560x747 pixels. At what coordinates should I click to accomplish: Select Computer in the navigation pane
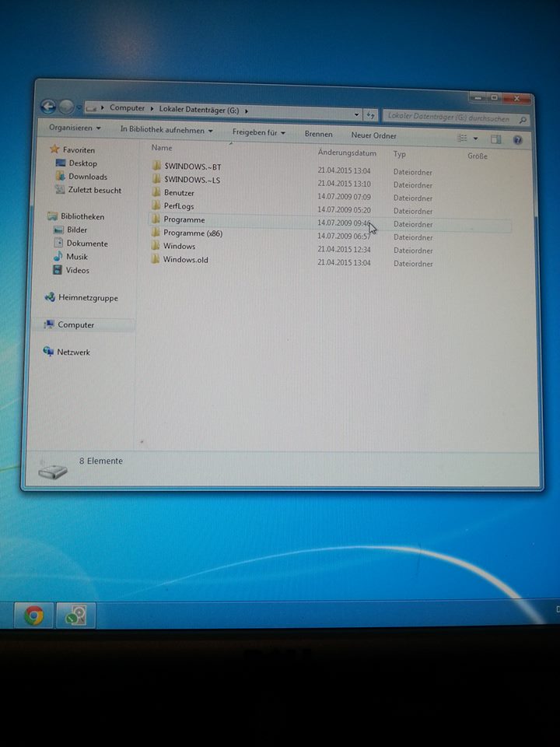76,325
